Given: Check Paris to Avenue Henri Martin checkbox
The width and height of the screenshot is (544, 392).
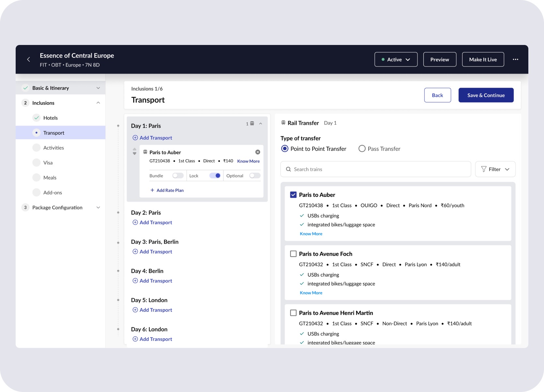Looking at the screenshot, I should [x=293, y=313].
